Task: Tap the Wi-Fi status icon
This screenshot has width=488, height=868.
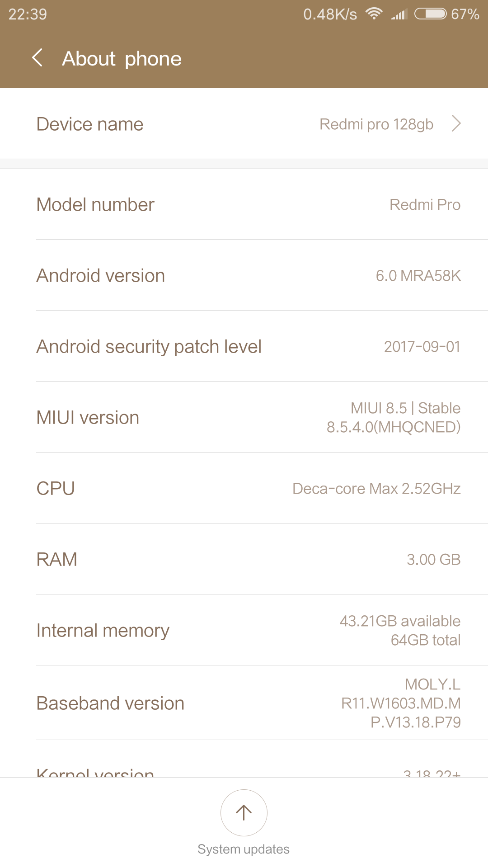Action: (x=374, y=14)
